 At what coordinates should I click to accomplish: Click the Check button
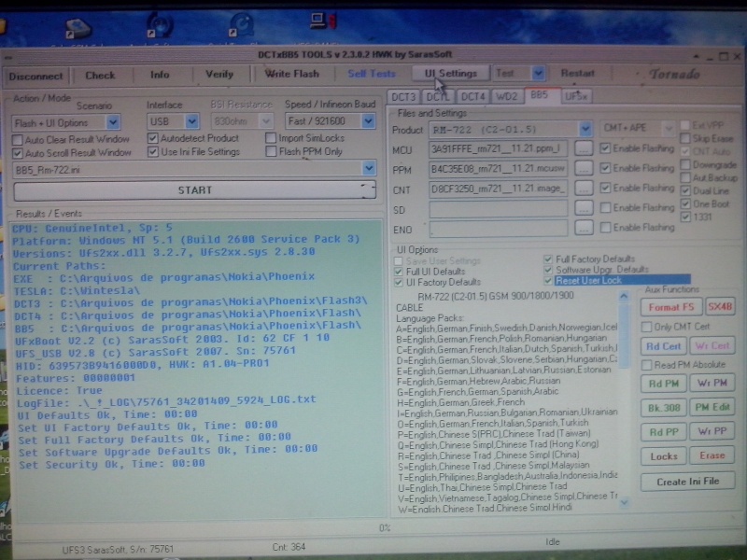(100, 76)
